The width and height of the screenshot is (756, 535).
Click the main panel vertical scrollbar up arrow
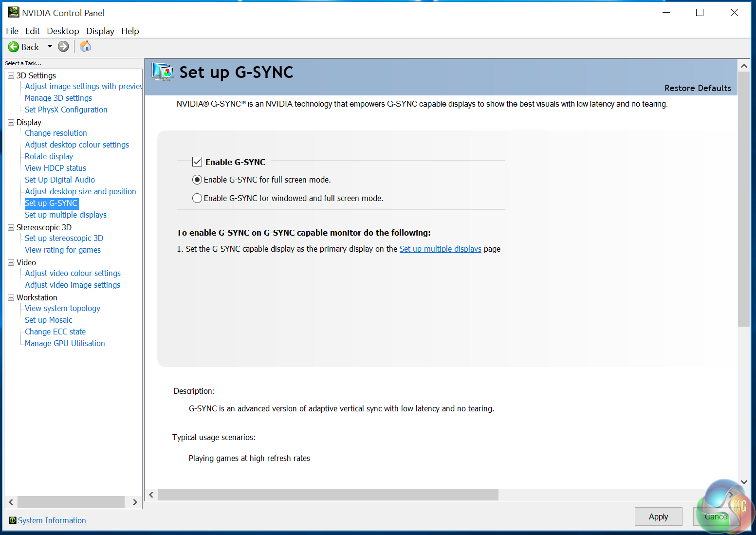click(744, 66)
